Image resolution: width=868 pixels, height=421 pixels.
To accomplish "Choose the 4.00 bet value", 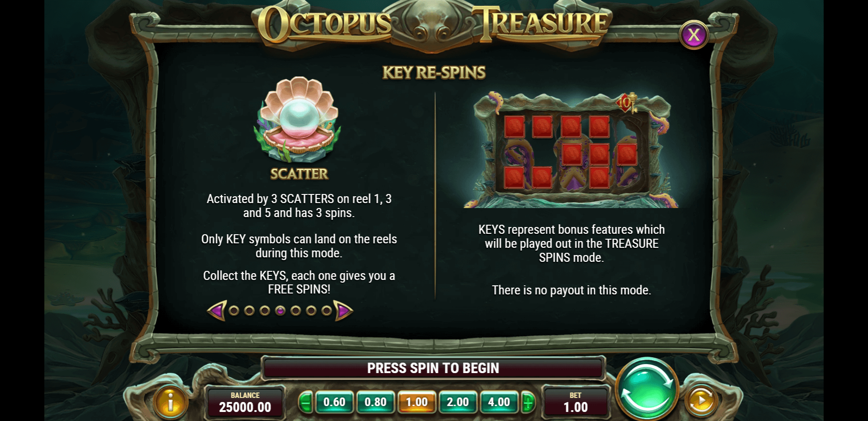I will click(x=499, y=402).
